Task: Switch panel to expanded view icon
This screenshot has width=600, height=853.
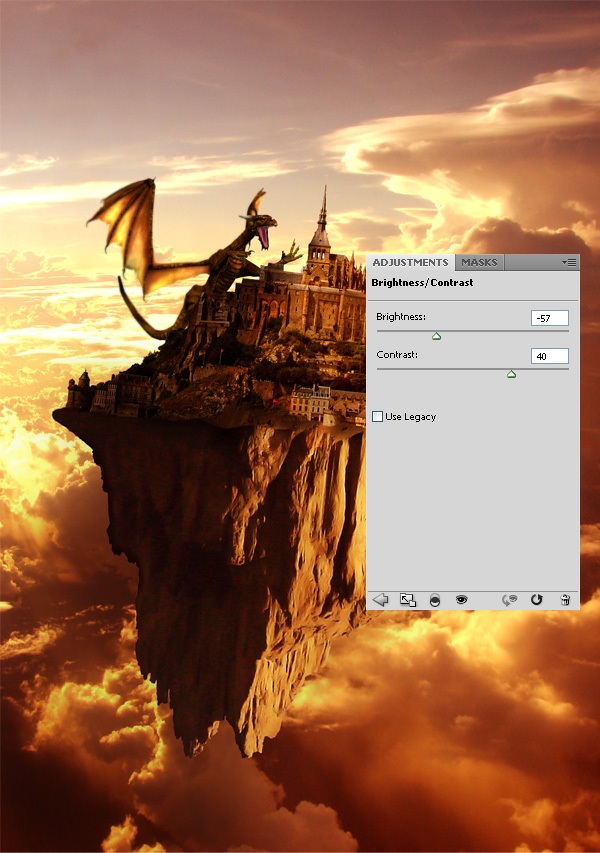Action: pos(407,599)
